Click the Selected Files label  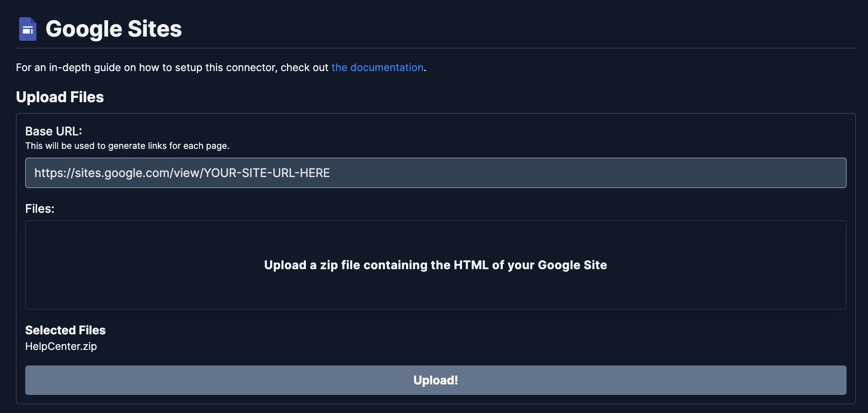pyautogui.click(x=65, y=331)
